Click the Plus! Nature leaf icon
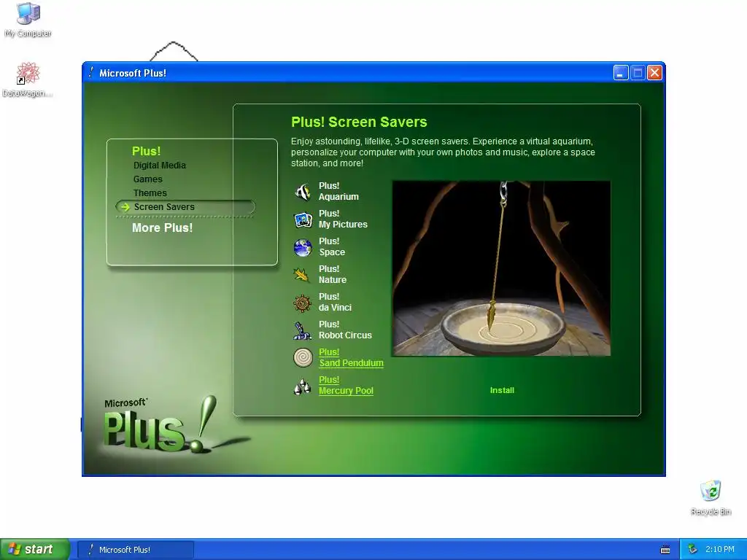 tap(302, 275)
